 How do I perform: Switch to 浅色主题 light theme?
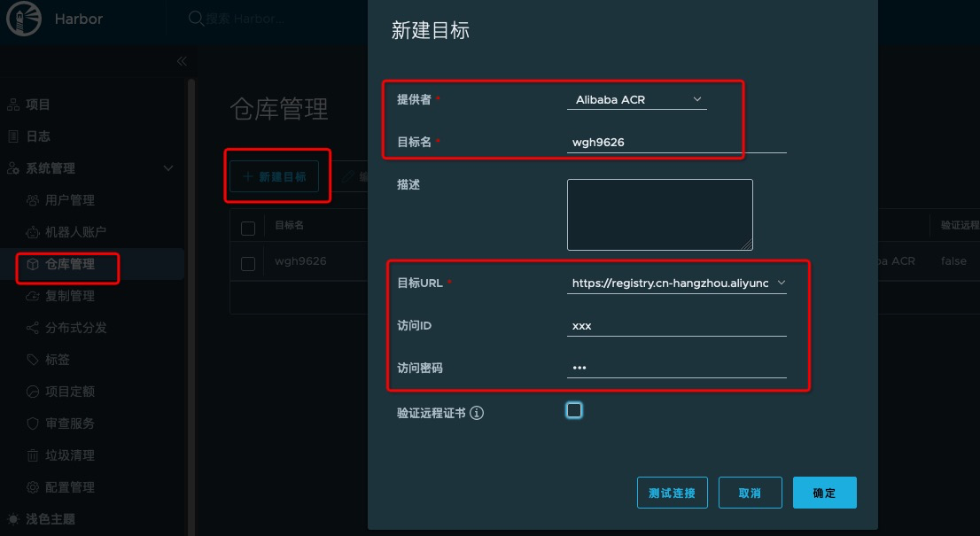(x=51, y=519)
